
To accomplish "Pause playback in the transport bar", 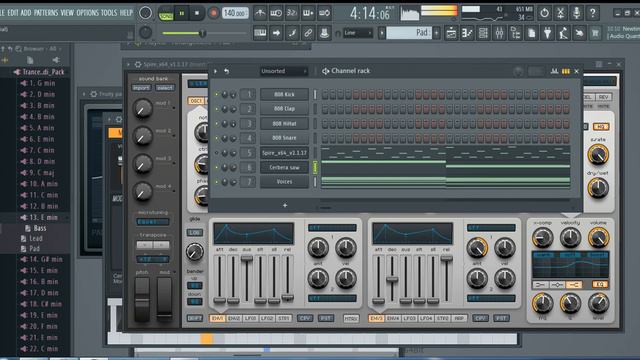I will [182, 13].
